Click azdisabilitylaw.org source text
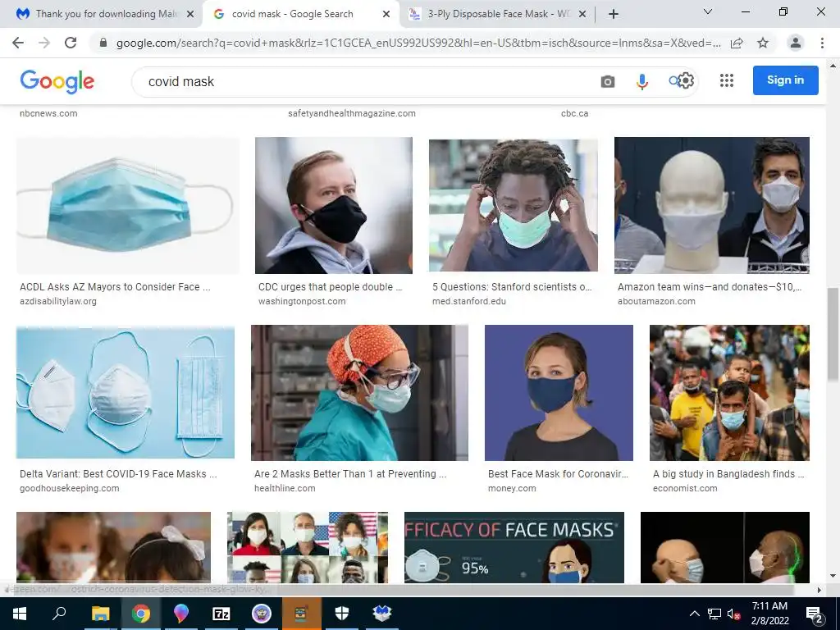 pos(58,302)
